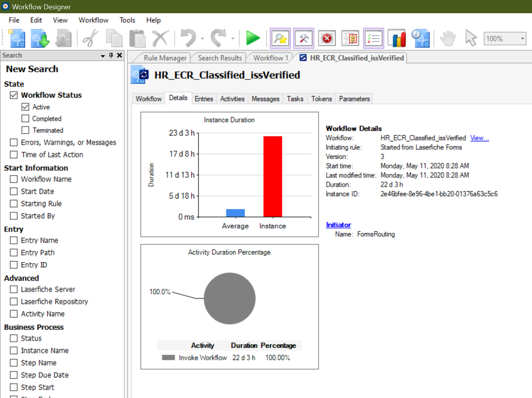This screenshot has width=532, height=398.
Task: Open the redo history dropdown arrow
Action: point(233,38)
